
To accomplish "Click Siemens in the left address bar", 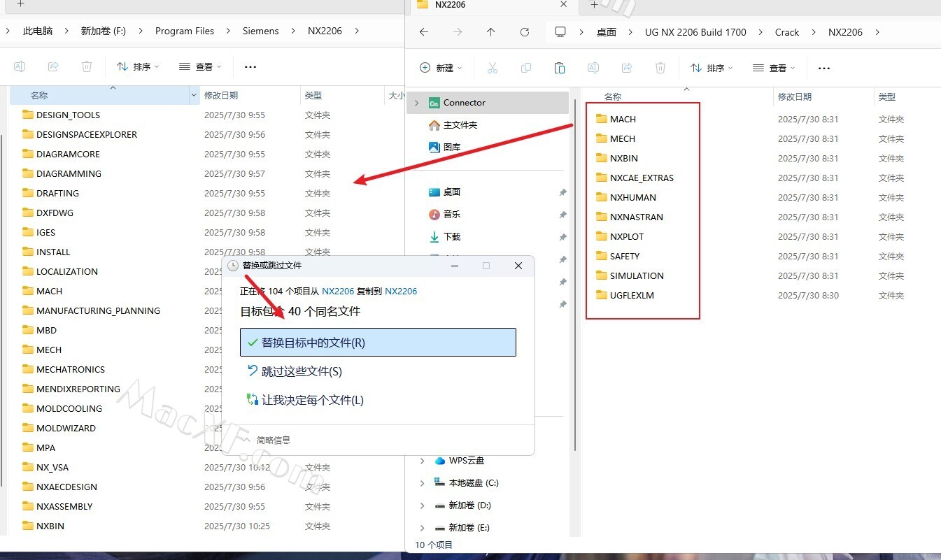I will click(260, 31).
